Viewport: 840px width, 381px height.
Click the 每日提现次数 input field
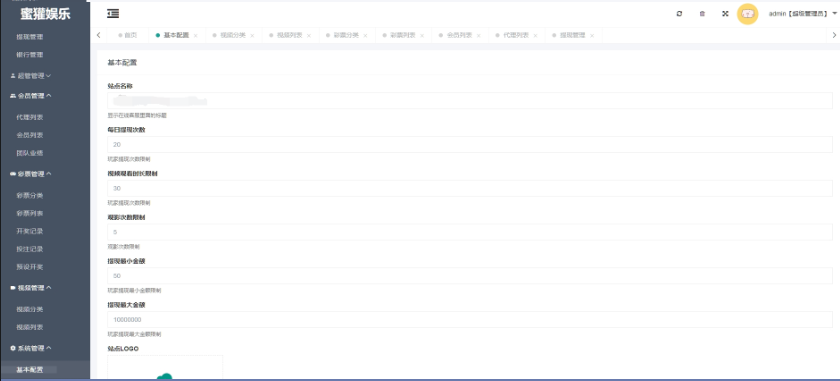coord(470,145)
